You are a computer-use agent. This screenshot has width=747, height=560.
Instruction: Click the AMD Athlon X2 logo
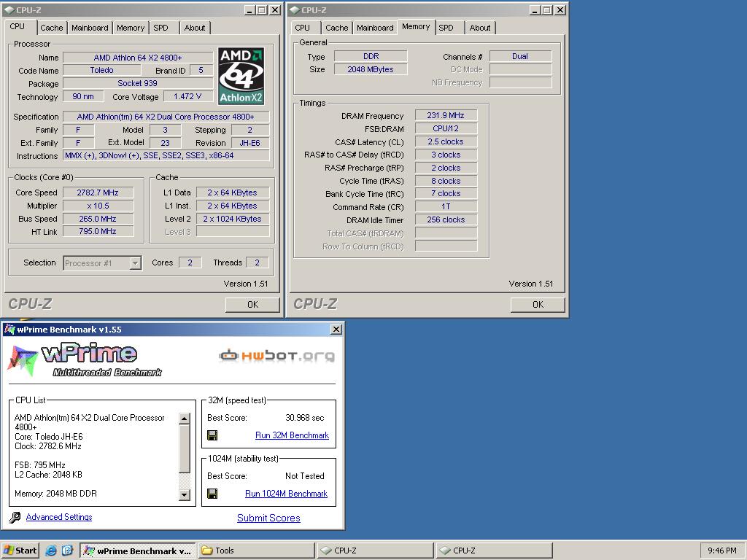(241, 76)
